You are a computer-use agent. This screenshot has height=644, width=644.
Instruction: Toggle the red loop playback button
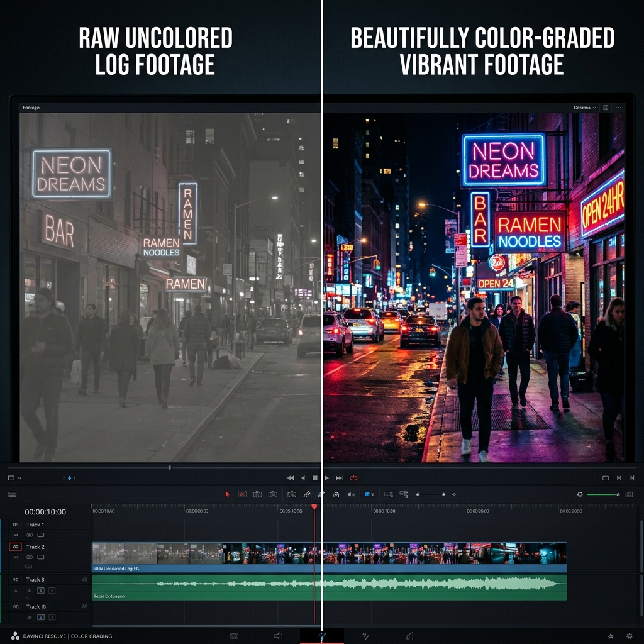pos(353,478)
